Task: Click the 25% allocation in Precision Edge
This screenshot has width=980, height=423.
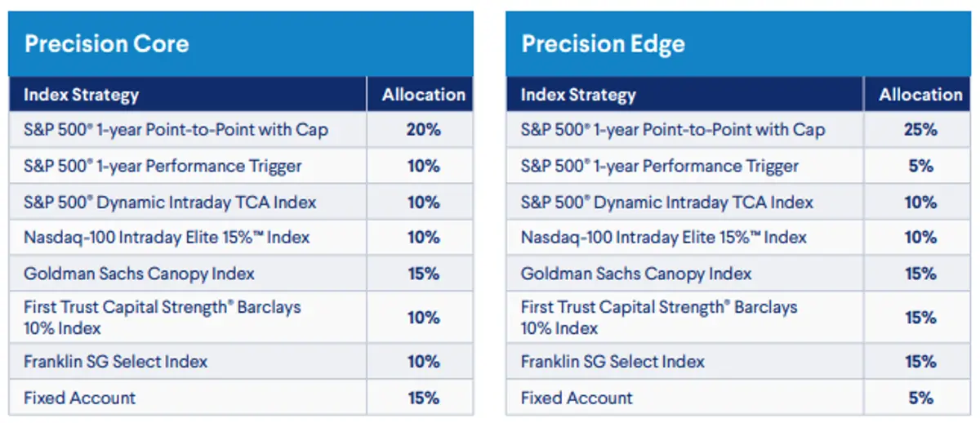Action: pyautogui.click(x=920, y=130)
